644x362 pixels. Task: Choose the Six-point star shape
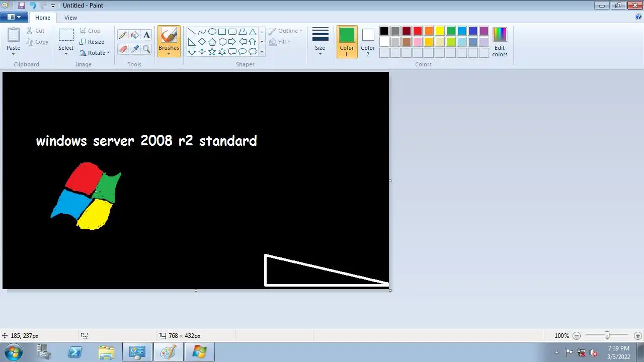222,51
